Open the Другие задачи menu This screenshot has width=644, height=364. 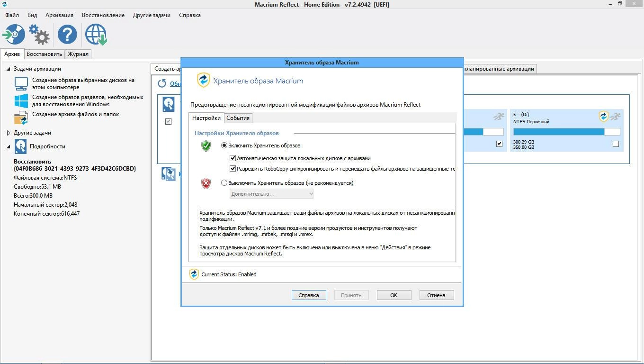(152, 15)
